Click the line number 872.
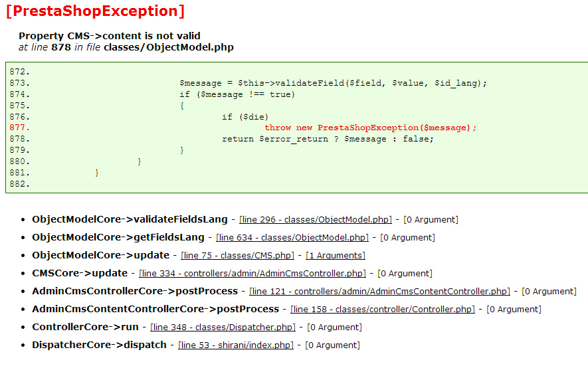 tap(19, 72)
